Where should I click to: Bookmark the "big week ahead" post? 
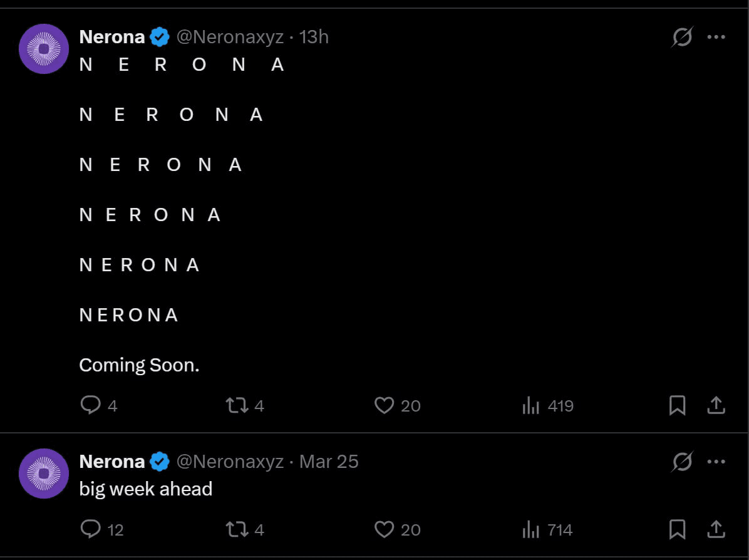tap(677, 529)
